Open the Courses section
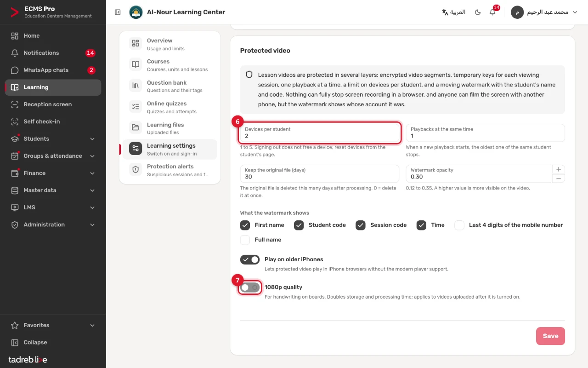This screenshot has width=588, height=368. (170, 65)
